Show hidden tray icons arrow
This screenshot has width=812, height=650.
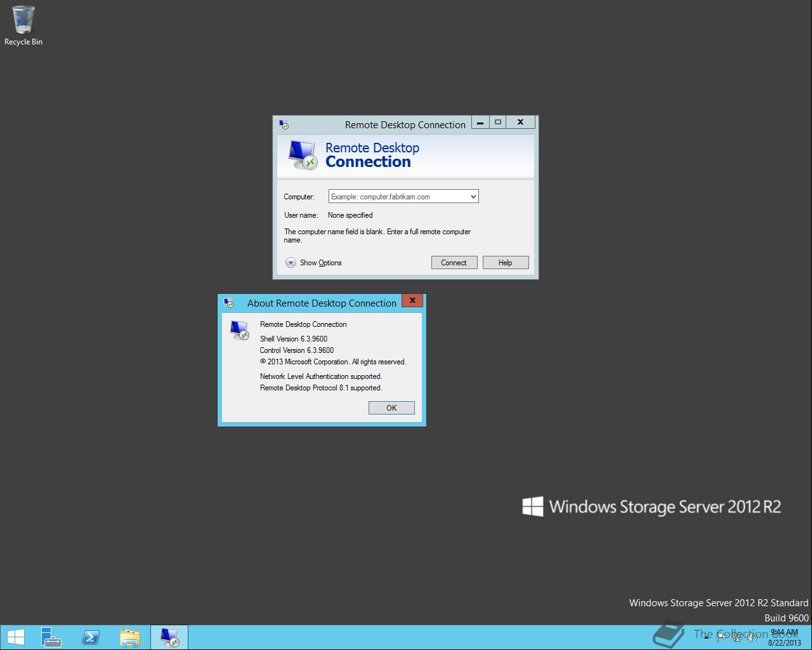pyautogui.click(x=706, y=637)
